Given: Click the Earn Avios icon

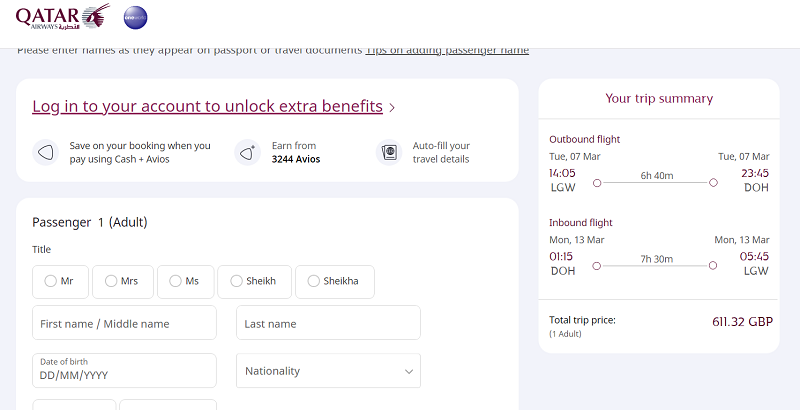Looking at the screenshot, I should [x=247, y=152].
